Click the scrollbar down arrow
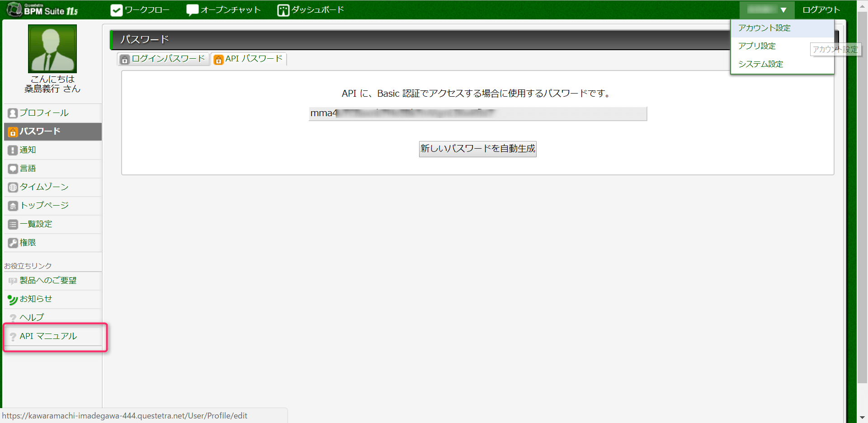Screen dimensions: 868x423 click(x=863, y=418)
